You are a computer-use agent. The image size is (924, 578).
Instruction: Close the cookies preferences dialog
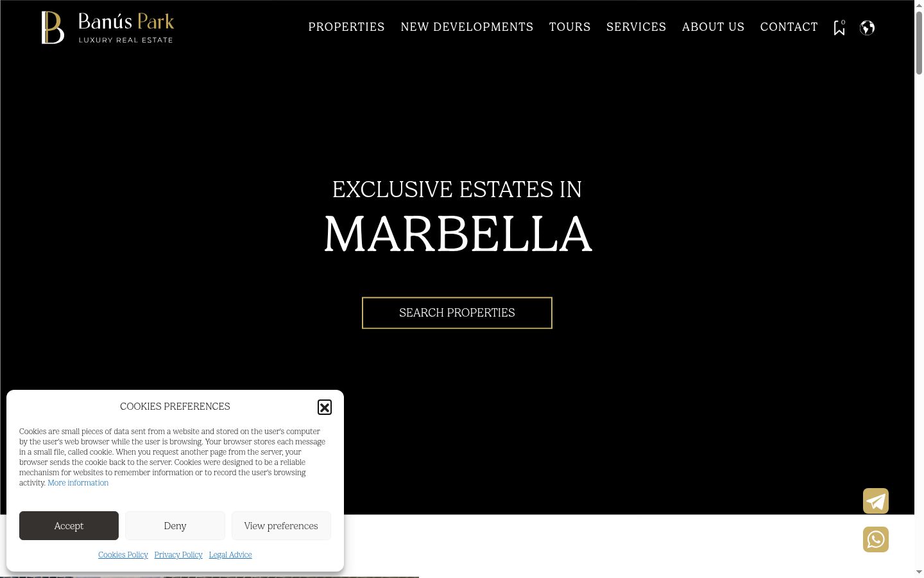(325, 407)
